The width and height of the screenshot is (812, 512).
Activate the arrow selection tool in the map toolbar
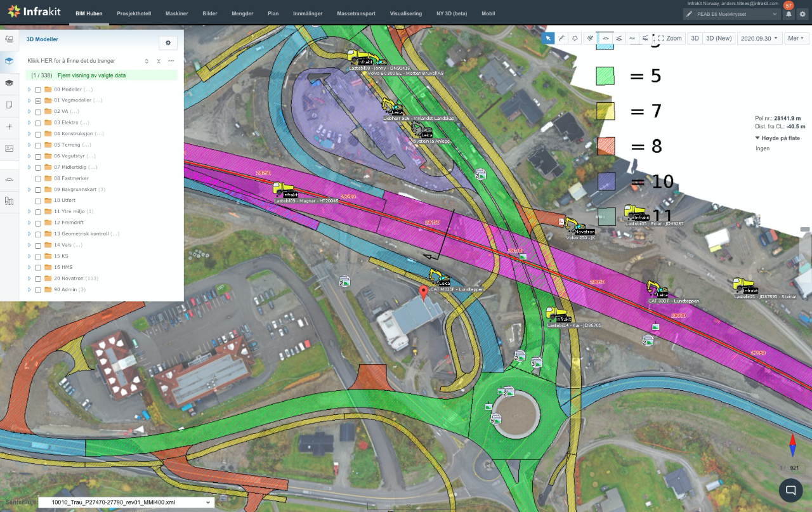[x=548, y=38]
